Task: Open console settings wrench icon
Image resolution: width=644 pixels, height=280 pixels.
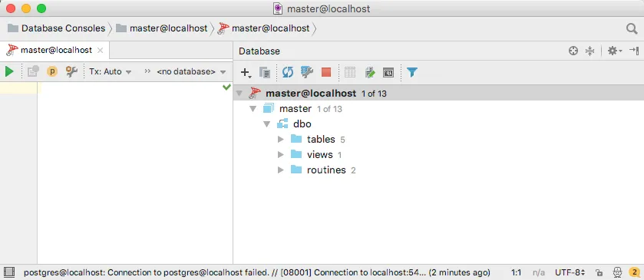Action: coord(71,71)
